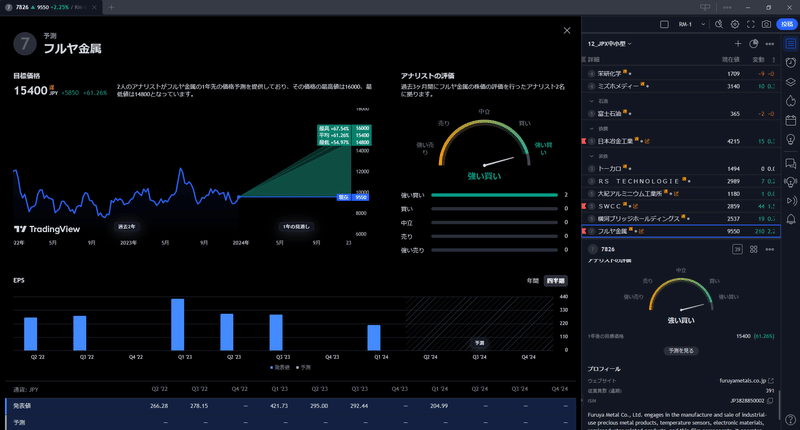Click the layout setup square icon
The width and height of the screenshot is (800, 430).
click(x=664, y=24)
